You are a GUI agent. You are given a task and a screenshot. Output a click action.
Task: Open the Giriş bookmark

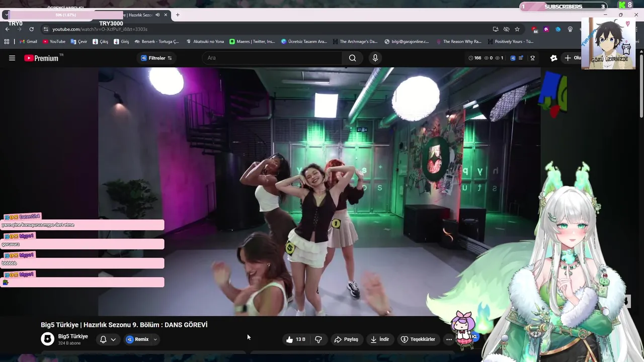tap(122, 42)
